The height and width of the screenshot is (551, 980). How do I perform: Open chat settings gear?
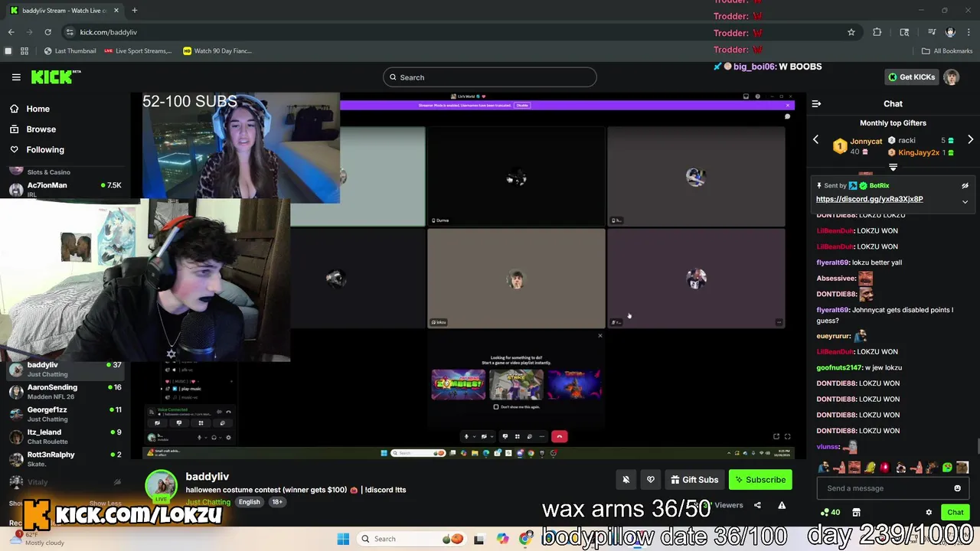pos(929,512)
